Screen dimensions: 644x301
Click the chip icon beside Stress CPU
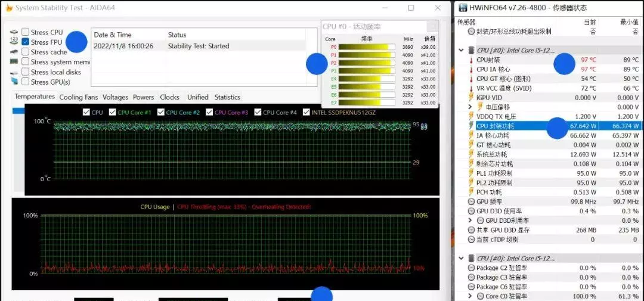point(14,32)
